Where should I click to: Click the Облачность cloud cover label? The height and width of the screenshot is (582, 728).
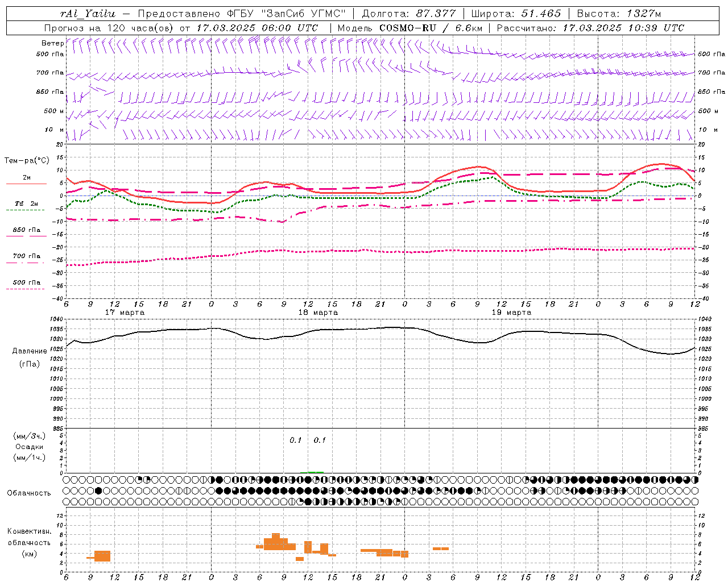tap(29, 493)
